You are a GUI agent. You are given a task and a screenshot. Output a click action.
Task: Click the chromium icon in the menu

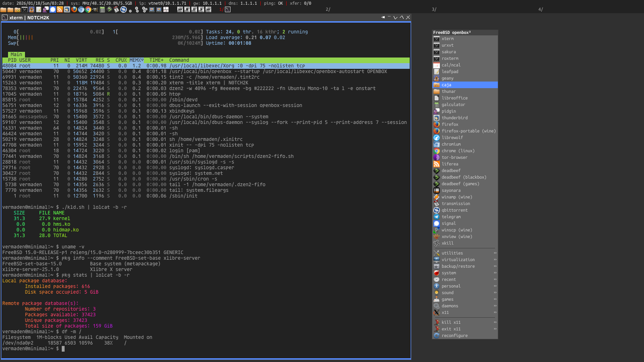(436, 144)
